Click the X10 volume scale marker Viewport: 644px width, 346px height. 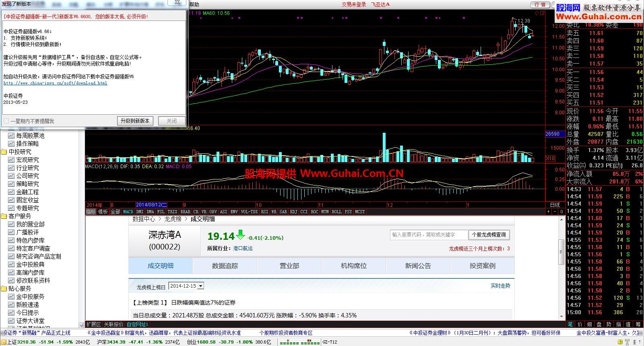click(x=550, y=158)
